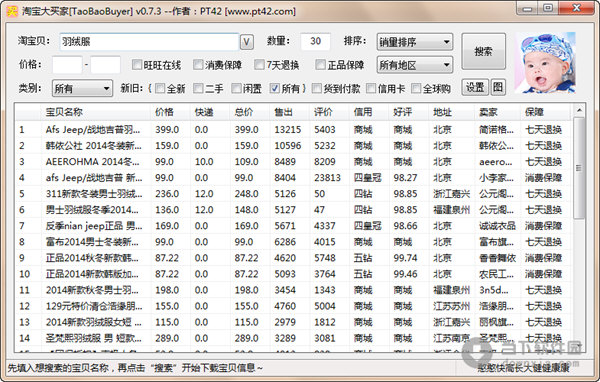Select row 12 '129元特价清仓浯缘朋...'
The height and width of the screenshot is (382, 600).
pos(294,306)
